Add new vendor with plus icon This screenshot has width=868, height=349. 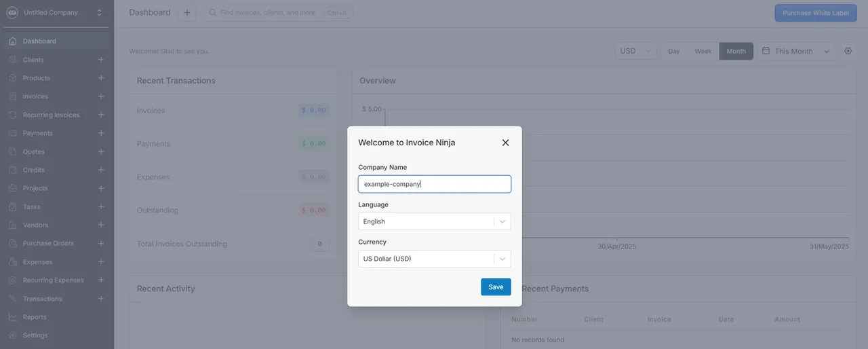coord(101,225)
